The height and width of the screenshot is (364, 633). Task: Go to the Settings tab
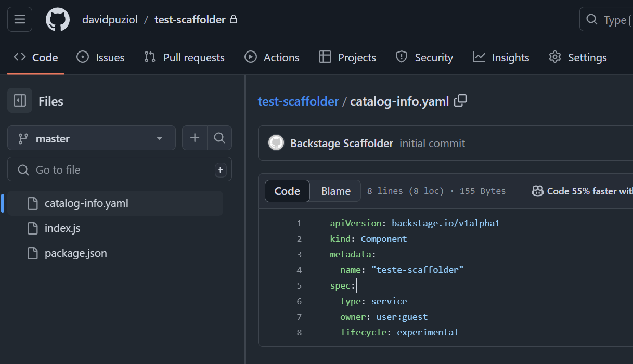click(578, 58)
